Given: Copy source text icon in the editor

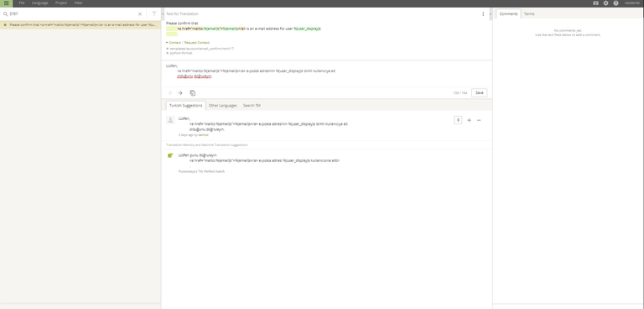Looking at the screenshot, I should pos(192,93).
